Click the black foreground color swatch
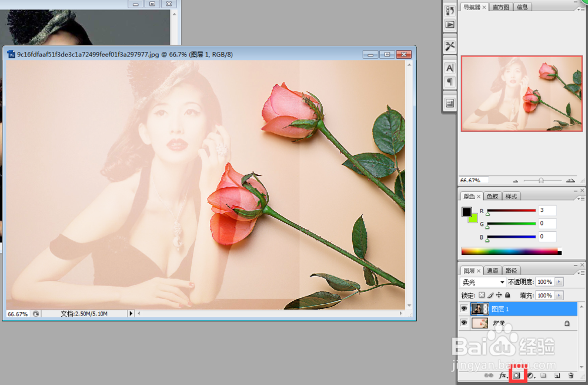 click(466, 212)
